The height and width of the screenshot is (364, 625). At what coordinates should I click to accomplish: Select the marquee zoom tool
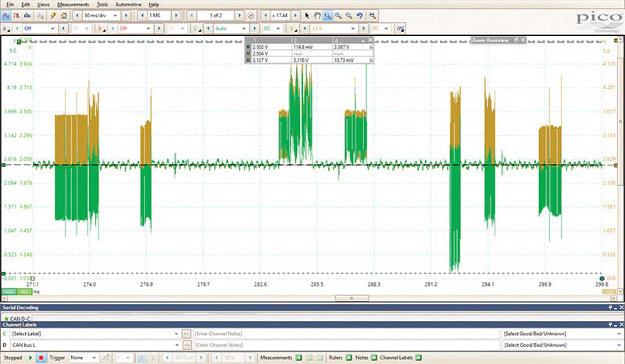[327, 16]
